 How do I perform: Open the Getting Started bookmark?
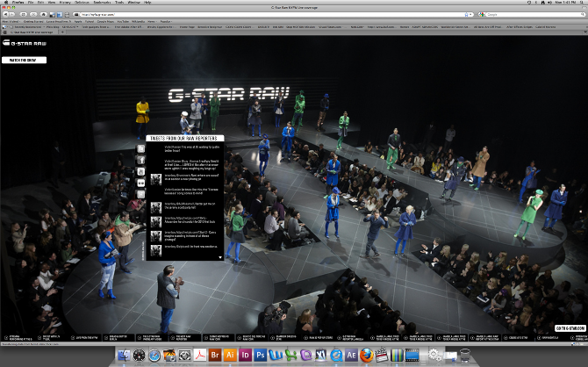pos(33,21)
